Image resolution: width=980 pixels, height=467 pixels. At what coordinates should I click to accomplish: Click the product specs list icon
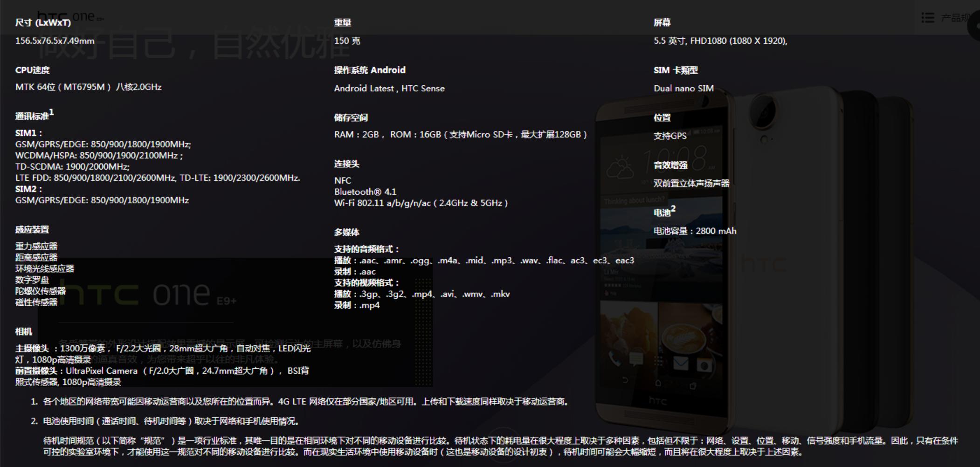coord(928,18)
